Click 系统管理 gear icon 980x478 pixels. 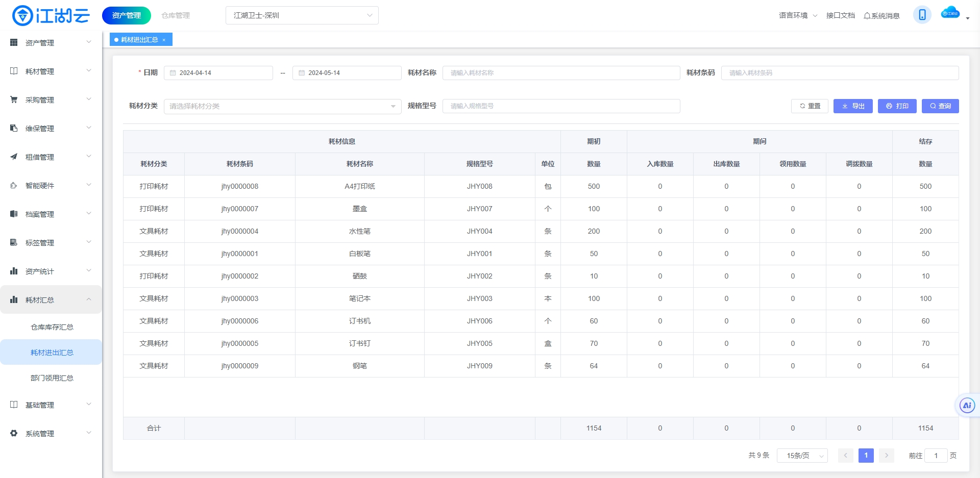point(14,433)
